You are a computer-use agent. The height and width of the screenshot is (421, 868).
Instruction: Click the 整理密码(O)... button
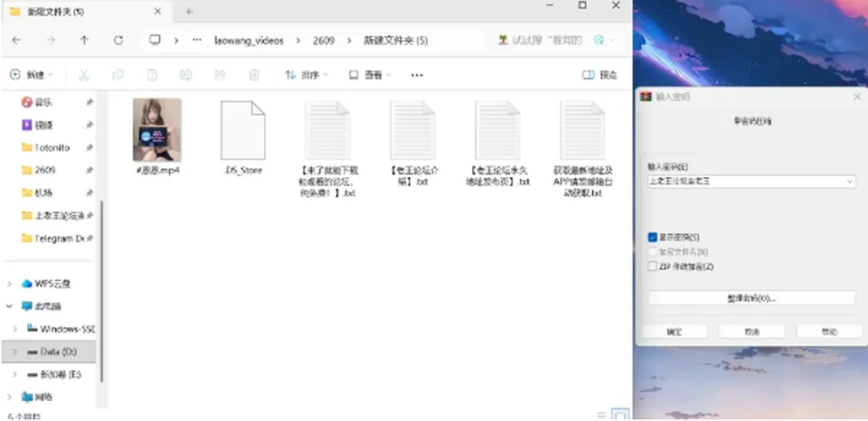tap(751, 297)
